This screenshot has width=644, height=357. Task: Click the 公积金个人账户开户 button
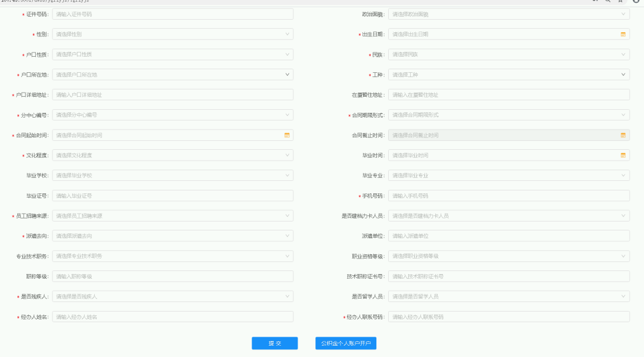click(346, 343)
